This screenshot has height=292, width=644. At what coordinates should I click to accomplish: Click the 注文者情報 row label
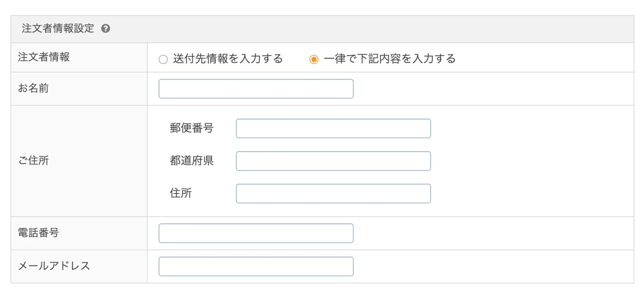44,57
